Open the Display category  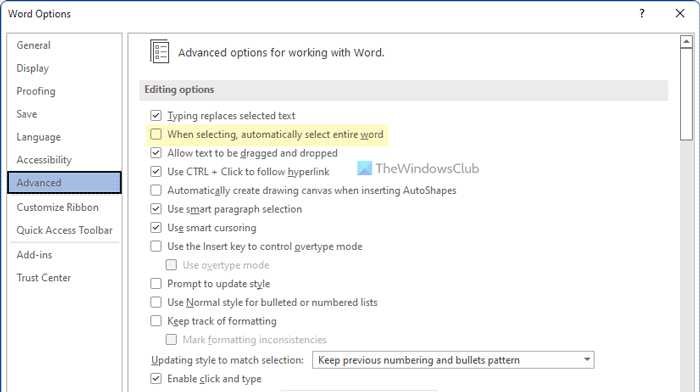click(33, 68)
